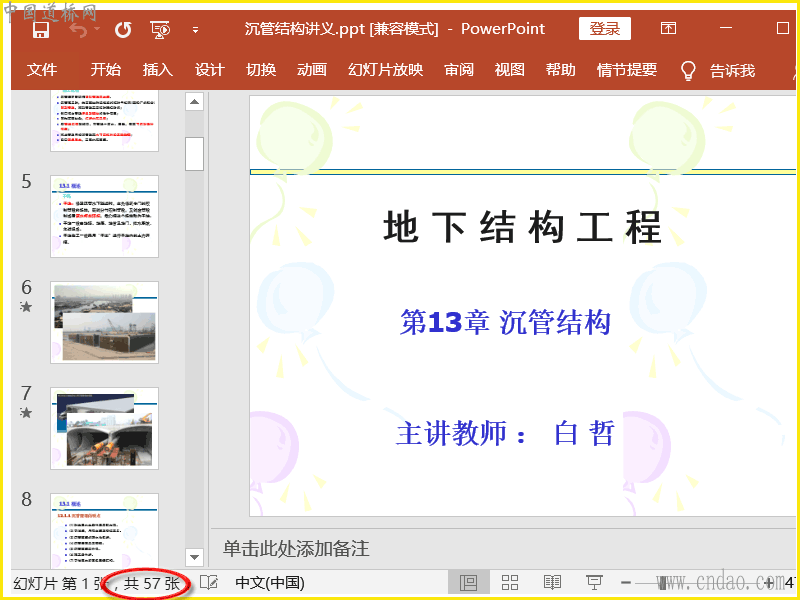The width and height of the screenshot is (800, 600).
Task: Click the 登录 sign-in button
Action: pyautogui.click(x=605, y=29)
